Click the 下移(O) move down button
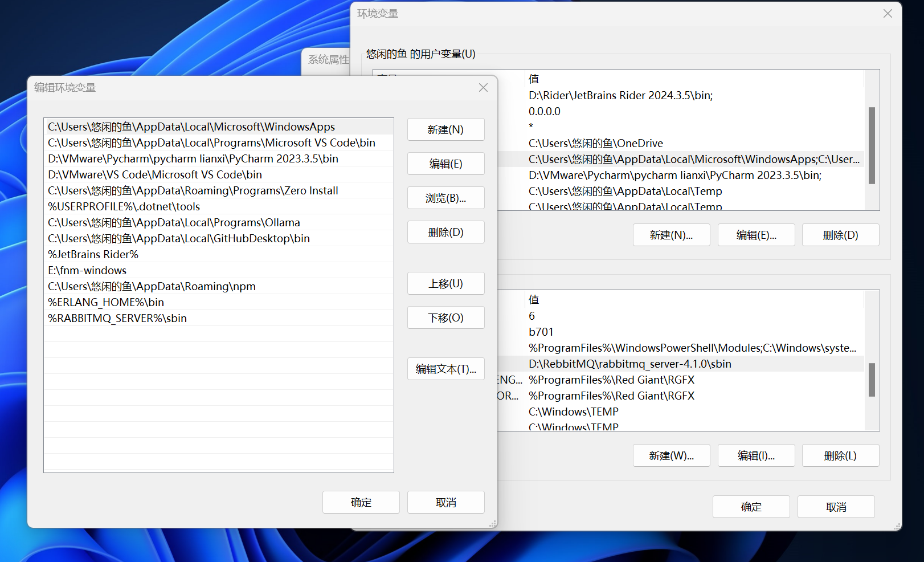Screen dimensions: 924x562 pyautogui.click(x=445, y=317)
